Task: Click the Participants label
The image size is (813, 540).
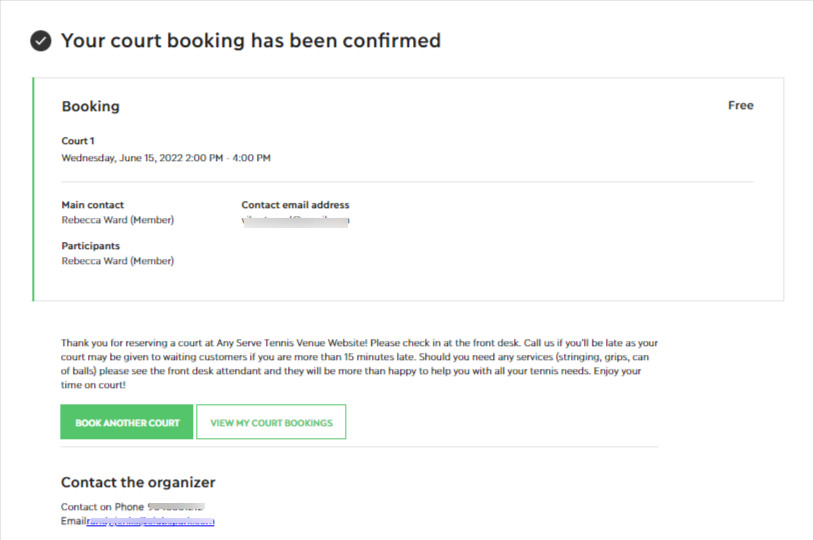Action: pos(91,246)
